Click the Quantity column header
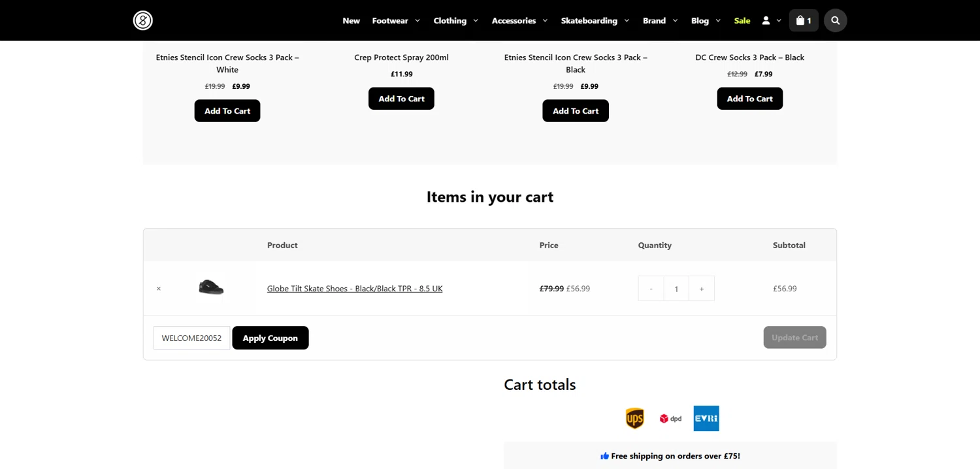This screenshot has width=980, height=469. pos(655,246)
